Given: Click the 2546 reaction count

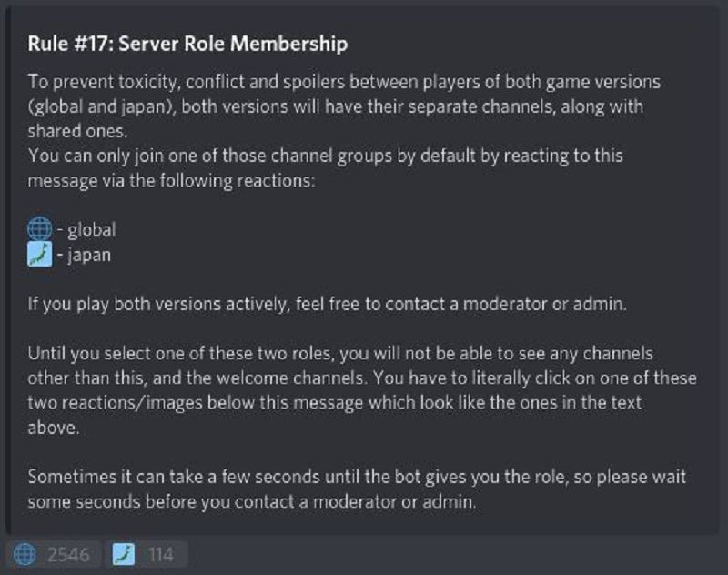Looking at the screenshot, I should (68, 555).
